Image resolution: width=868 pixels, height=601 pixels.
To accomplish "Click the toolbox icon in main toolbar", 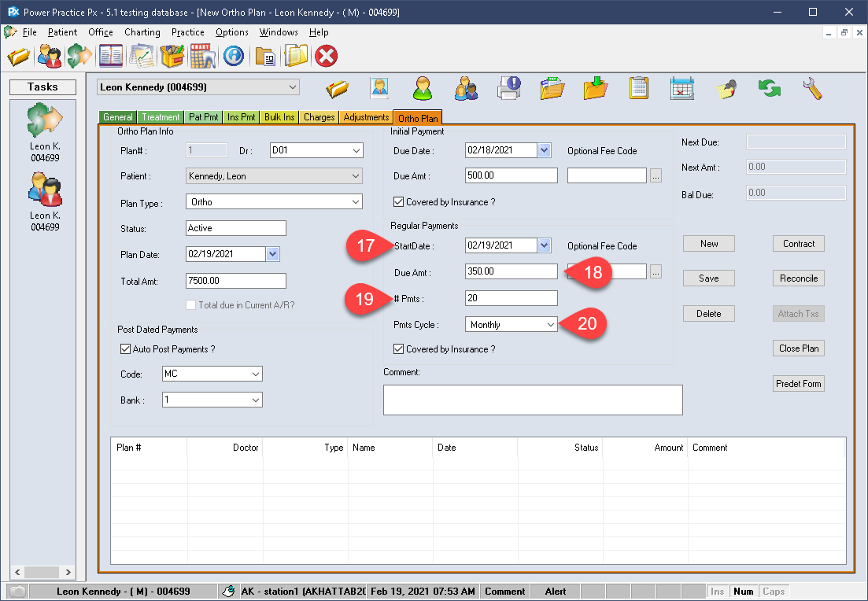I will (x=172, y=56).
